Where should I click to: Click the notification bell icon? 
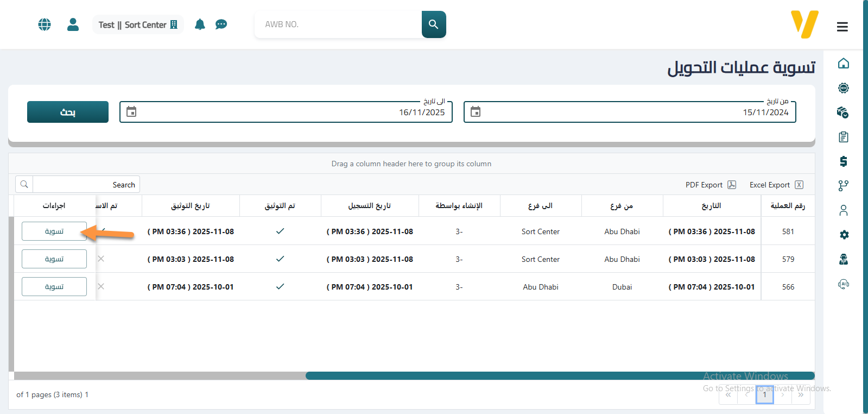coord(200,24)
